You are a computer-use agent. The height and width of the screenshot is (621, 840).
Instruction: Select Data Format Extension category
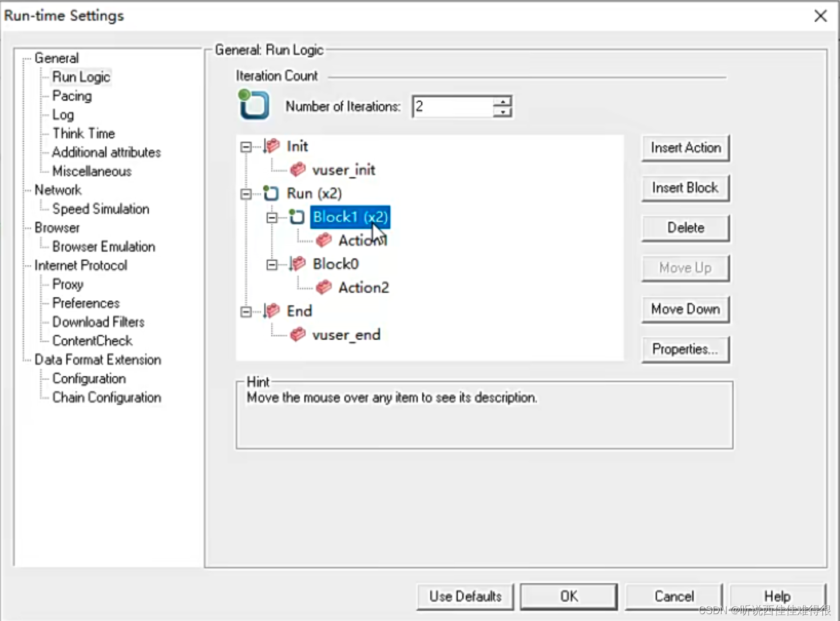click(x=98, y=360)
